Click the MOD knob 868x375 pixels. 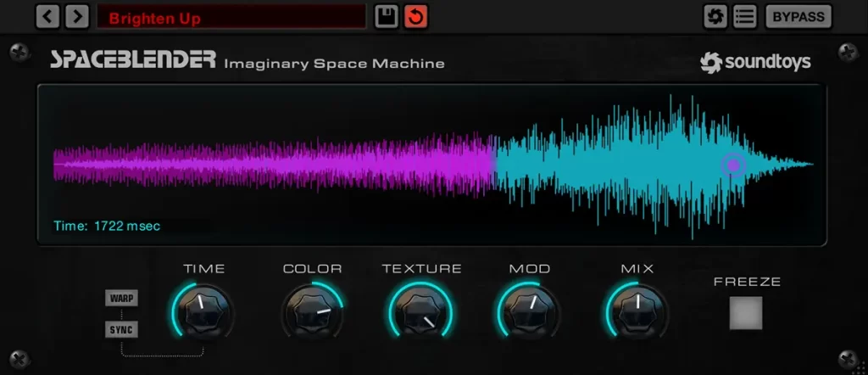(529, 309)
